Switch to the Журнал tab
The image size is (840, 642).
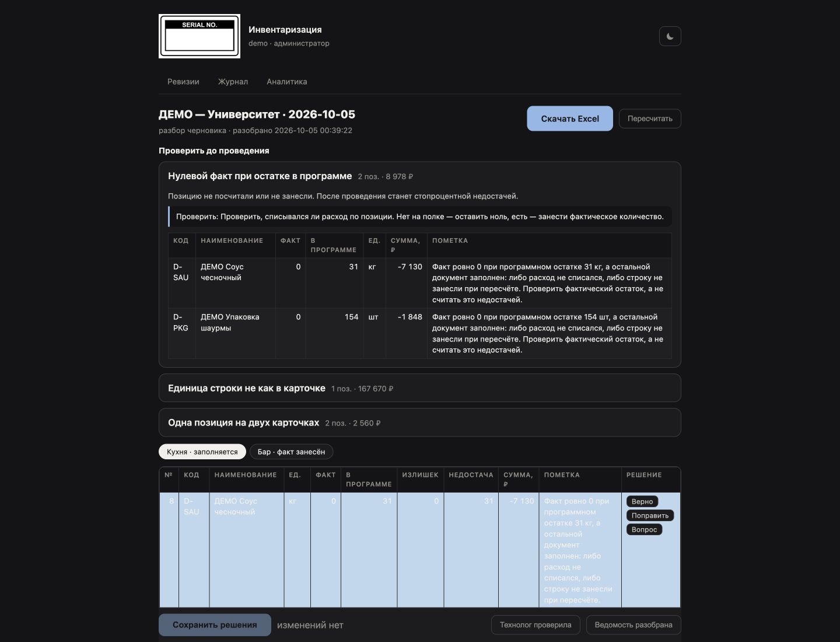coord(233,82)
